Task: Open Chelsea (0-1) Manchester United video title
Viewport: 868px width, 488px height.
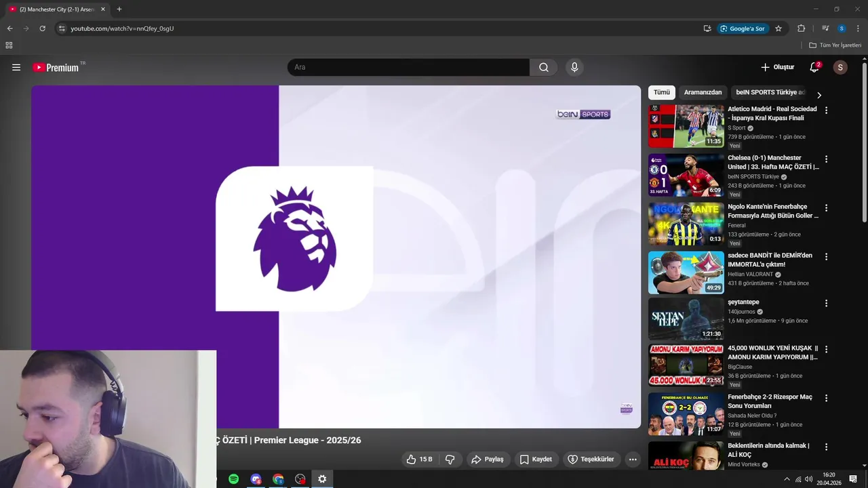Action: click(x=773, y=162)
